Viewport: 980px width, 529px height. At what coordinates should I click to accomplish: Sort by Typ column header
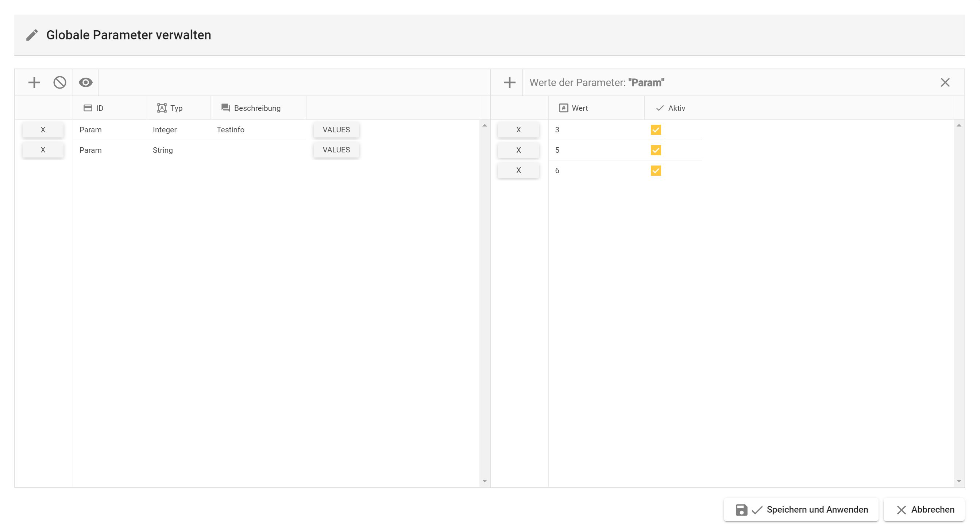pos(179,108)
